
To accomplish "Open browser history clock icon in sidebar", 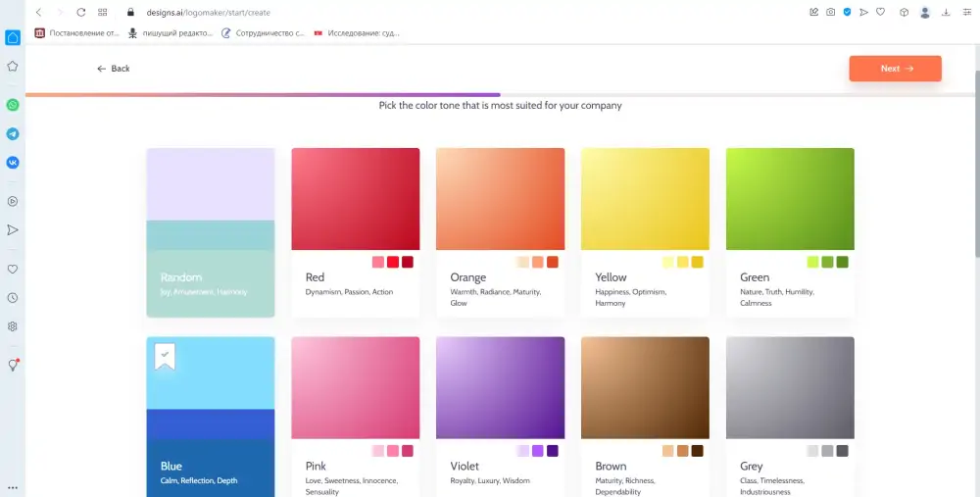I will click(x=13, y=297).
